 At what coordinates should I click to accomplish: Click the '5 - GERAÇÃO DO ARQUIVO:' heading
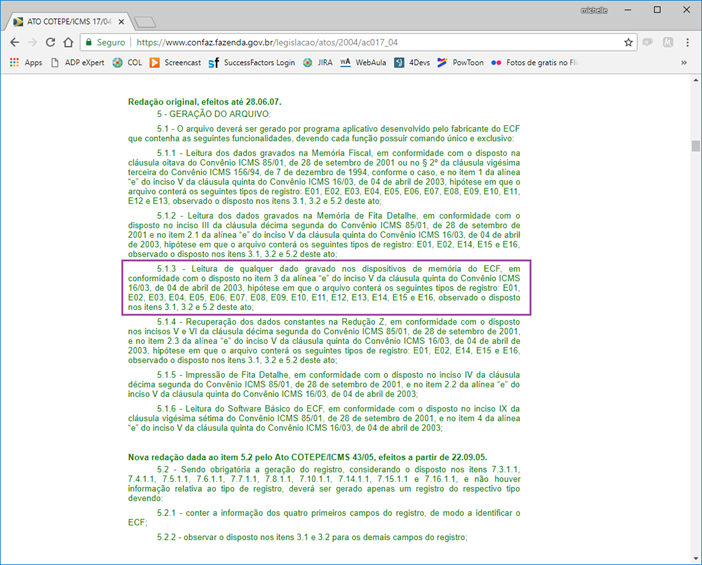[214, 114]
